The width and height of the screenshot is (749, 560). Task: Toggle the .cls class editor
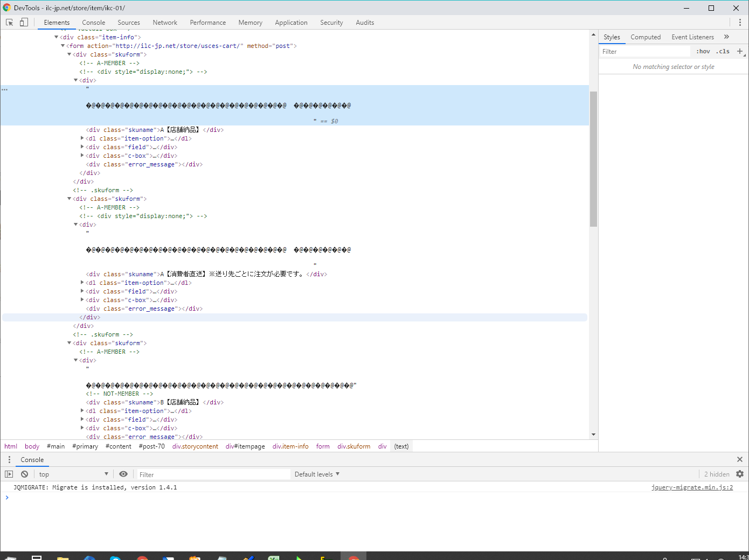[723, 51]
